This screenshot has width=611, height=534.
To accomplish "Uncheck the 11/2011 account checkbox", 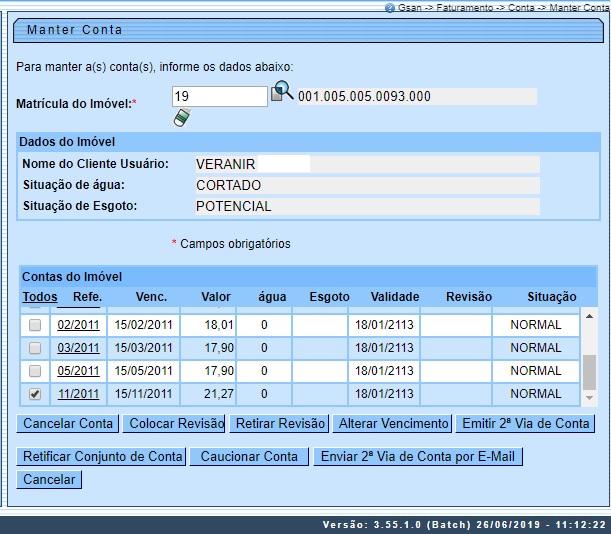I will pyautogui.click(x=35, y=394).
